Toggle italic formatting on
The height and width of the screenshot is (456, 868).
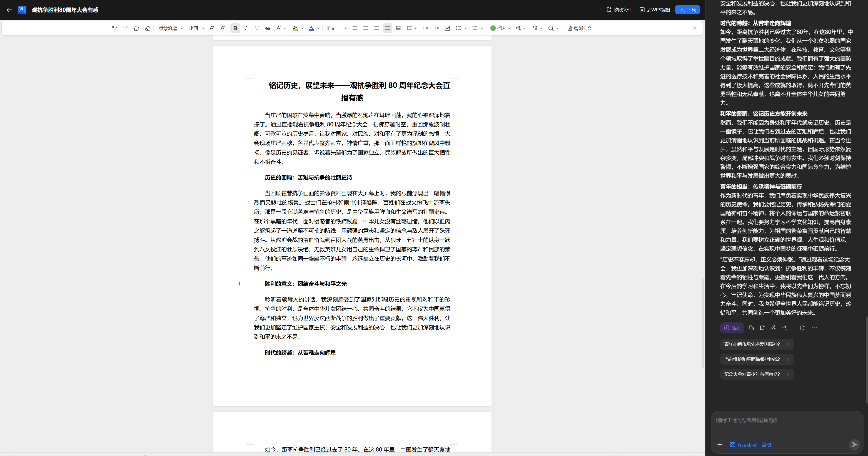pos(246,28)
